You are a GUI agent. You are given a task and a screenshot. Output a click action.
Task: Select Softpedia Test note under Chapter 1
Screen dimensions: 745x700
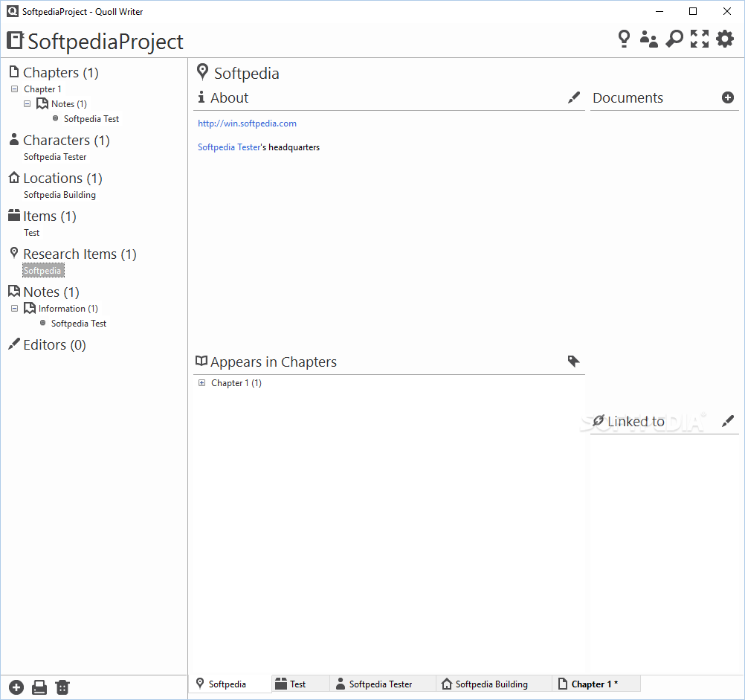point(91,119)
